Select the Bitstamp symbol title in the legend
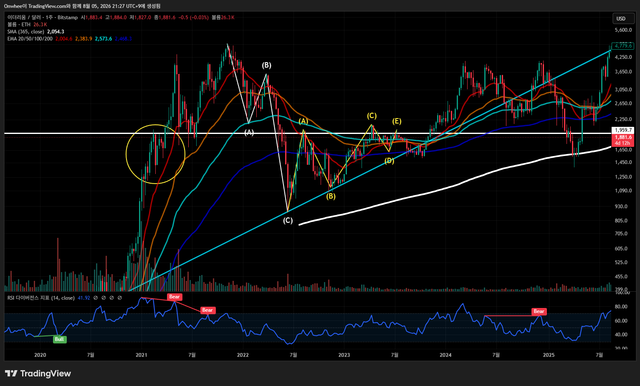 tap(42, 18)
